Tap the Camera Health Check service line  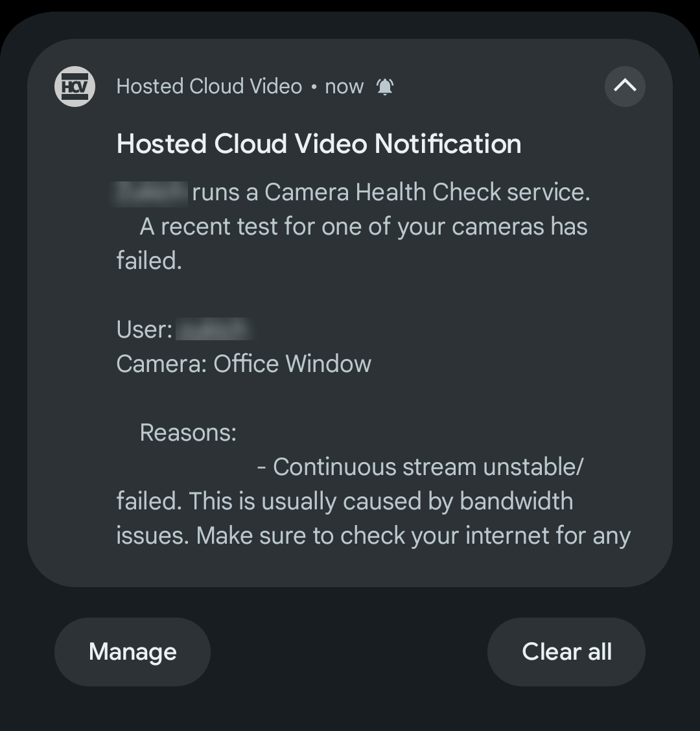click(x=391, y=192)
